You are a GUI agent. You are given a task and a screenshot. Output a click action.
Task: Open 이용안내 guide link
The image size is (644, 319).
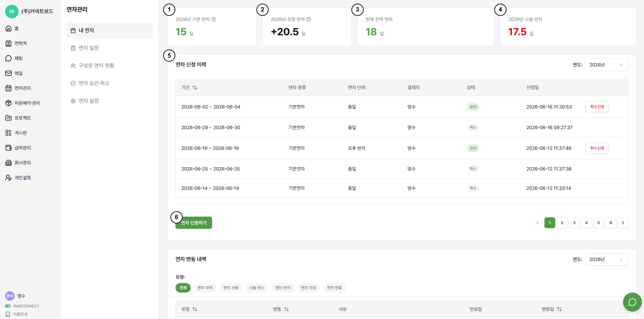17,314
